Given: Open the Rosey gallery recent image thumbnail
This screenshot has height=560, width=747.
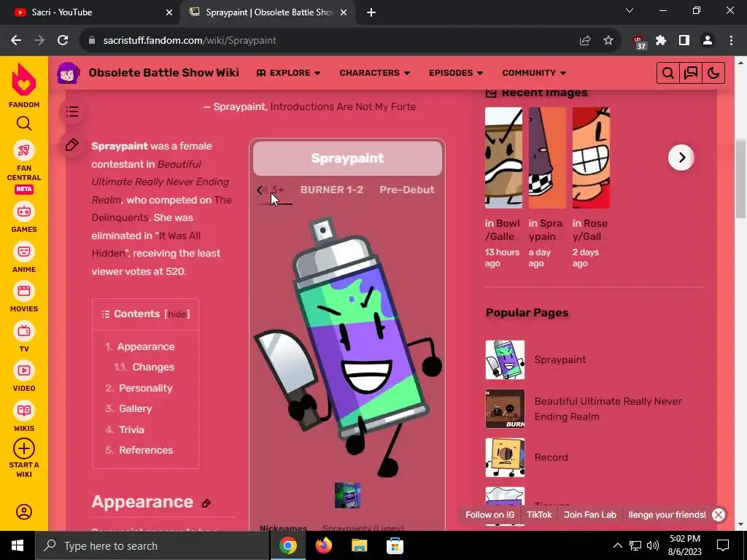Looking at the screenshot, I should pos(591,157).
